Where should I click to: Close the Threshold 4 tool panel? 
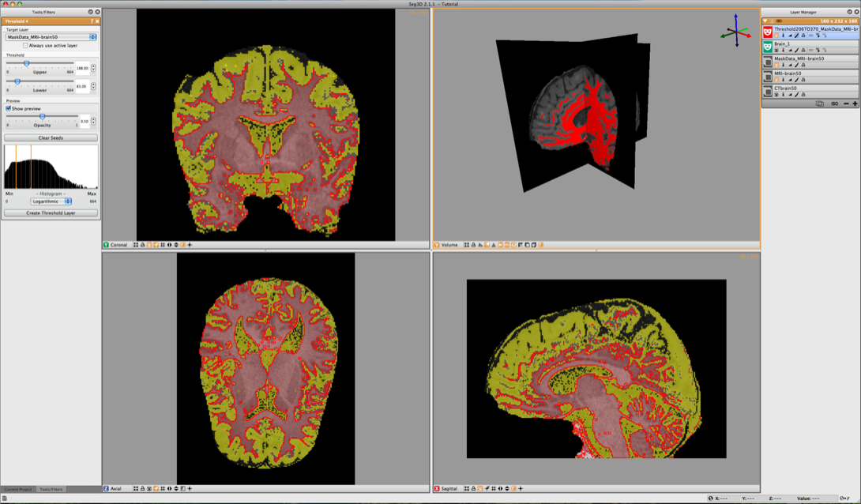[97, 21]
